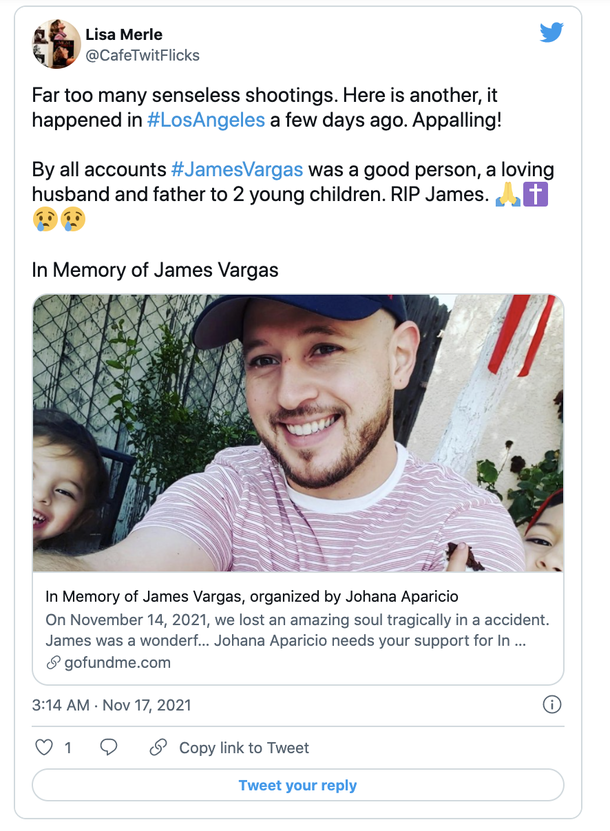This screenshot has height=831, width=610.
Task: Click the Tweet your reply button
Action: pyautogui.click(x=298, y=785)
